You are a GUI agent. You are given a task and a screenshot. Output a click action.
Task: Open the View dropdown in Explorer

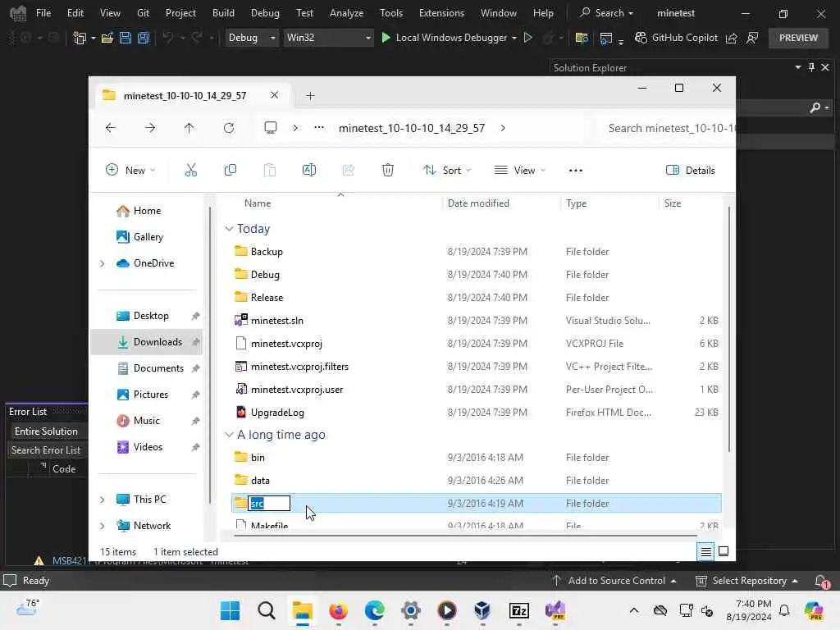[x=519, y=171]
